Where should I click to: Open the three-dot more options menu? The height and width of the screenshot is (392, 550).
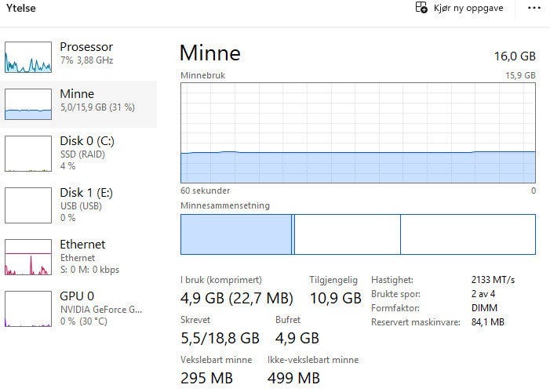pos(534,9)
